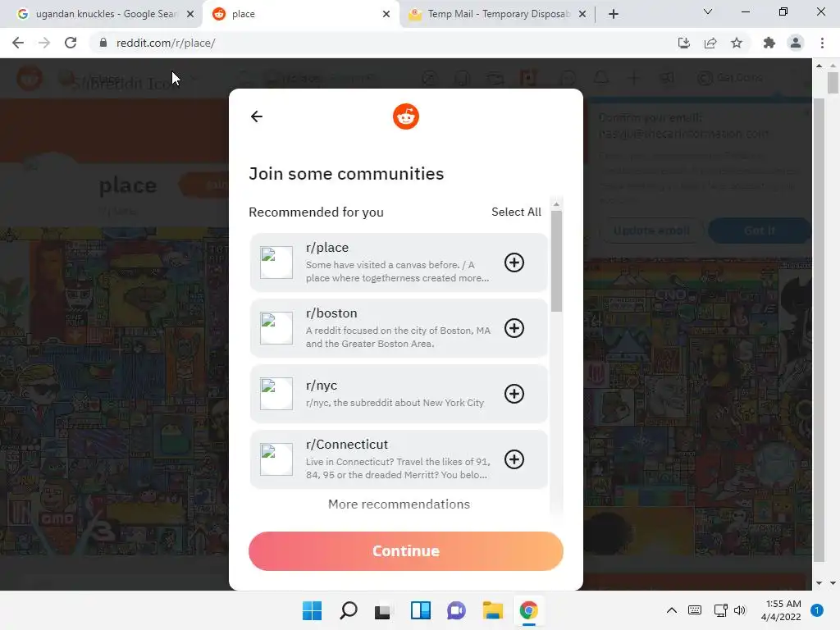Click the r/nyc community thumbnail
The height and width of the screenshot is (630, 840).
point(276,394)
